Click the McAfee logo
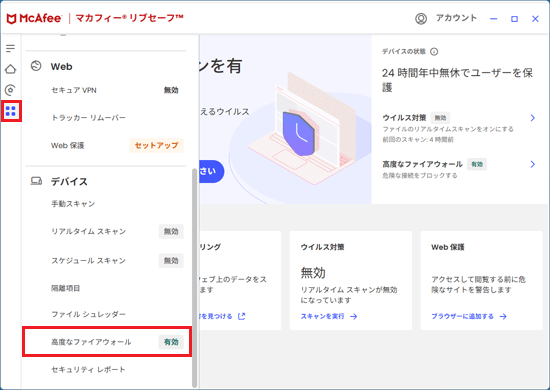This screenshot has width=550, height=390. 34,18
